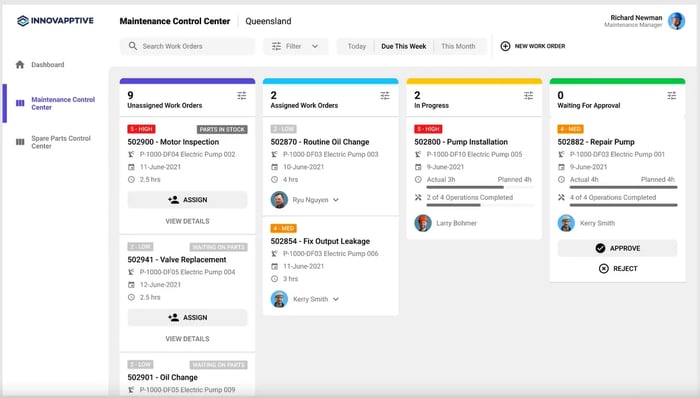Viewport: 700px width, 398px height.
Task: Open Kerry Smith assignee dropdown arrow
Action: 336,299
